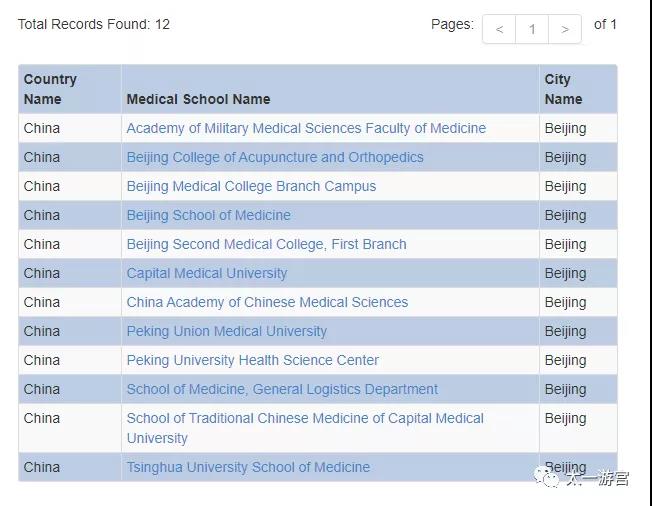
Task: Click the Country Name column header
Action: point(50,89)
